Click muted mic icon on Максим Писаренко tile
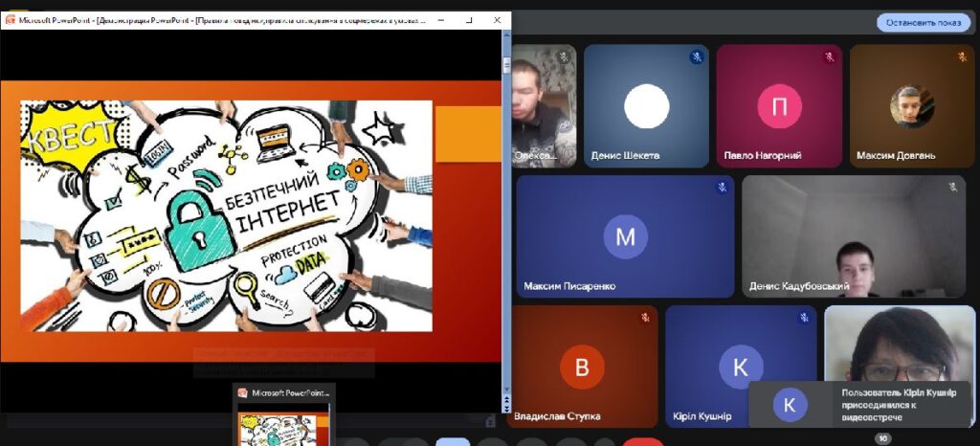Viewport: 980px width, 446px height. coord(722,188)
